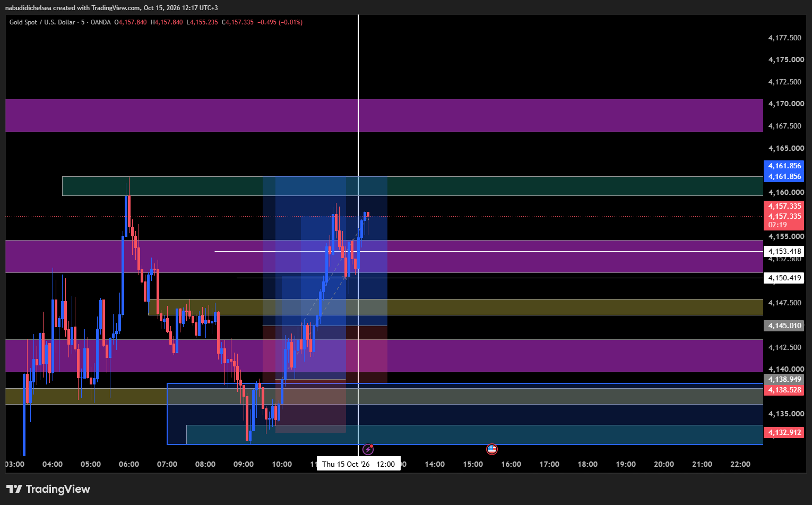The width and height of the screenshot is (812, 505).
Task: Click the Gold Spot / U.S. Dollar symbol title
Action: (x=42, y=22)
